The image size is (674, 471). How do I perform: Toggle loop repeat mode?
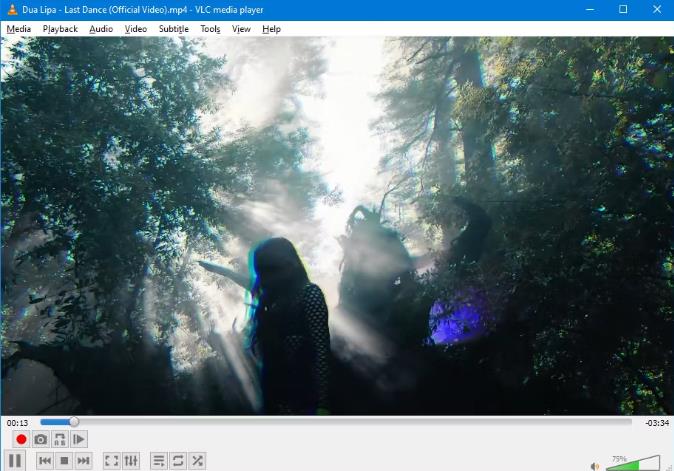click(178, 461)
